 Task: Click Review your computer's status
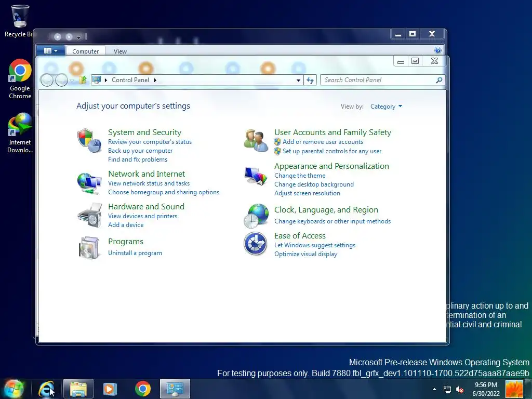click(x=150, y=142)
